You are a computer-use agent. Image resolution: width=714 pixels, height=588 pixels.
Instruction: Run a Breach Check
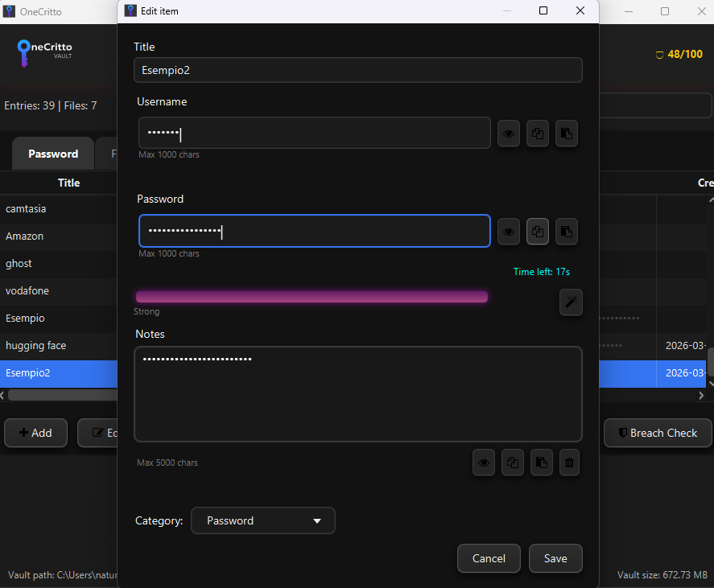click(x=657, y=433)
